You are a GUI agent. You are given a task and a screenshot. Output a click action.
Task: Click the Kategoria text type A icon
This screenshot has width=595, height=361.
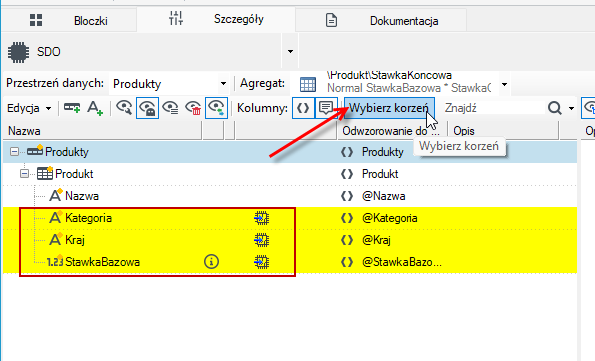pyautogui.click(x=55, y=218)
